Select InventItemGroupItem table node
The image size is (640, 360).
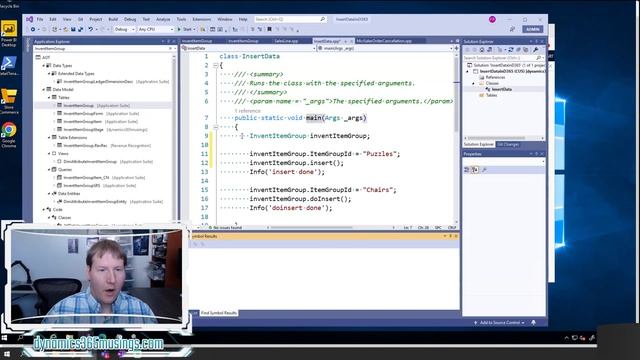(83, 122)
